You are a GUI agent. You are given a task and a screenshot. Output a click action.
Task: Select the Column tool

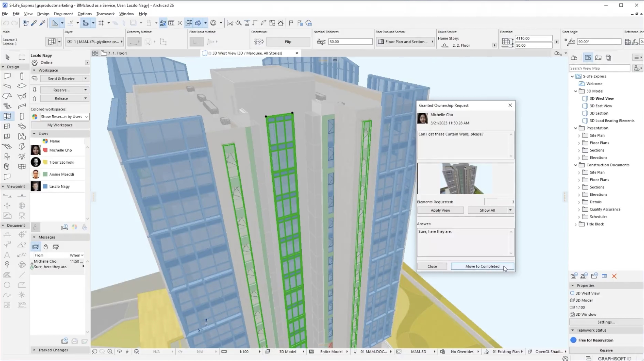22,76
